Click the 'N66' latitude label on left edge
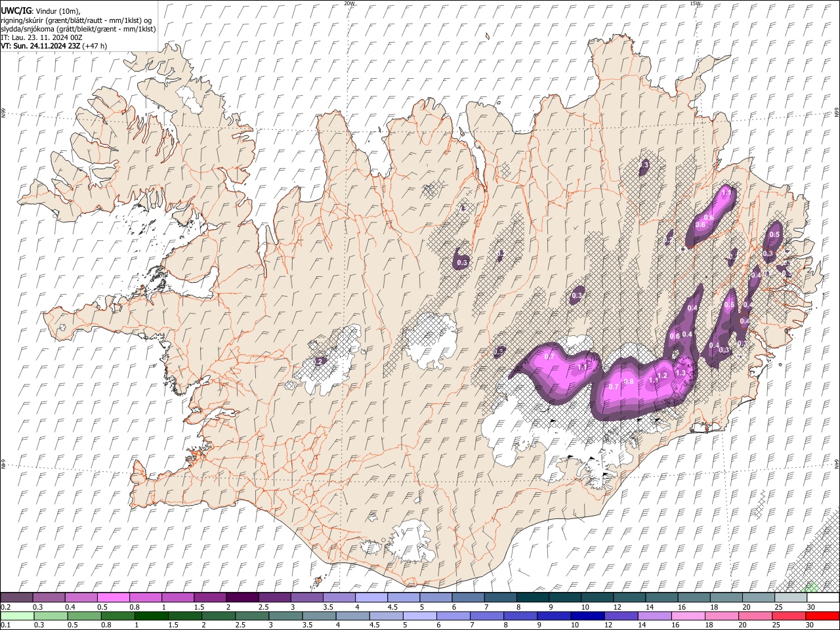The width and height of the screenshot is (840, 630). pyautogui.click(x=3, y=114)
